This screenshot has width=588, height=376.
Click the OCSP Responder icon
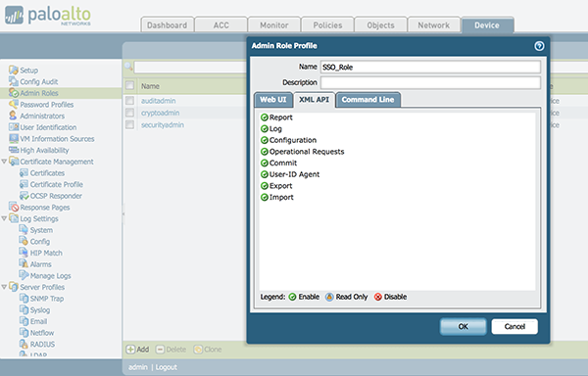pyautogui.click(x=24, y=196)
